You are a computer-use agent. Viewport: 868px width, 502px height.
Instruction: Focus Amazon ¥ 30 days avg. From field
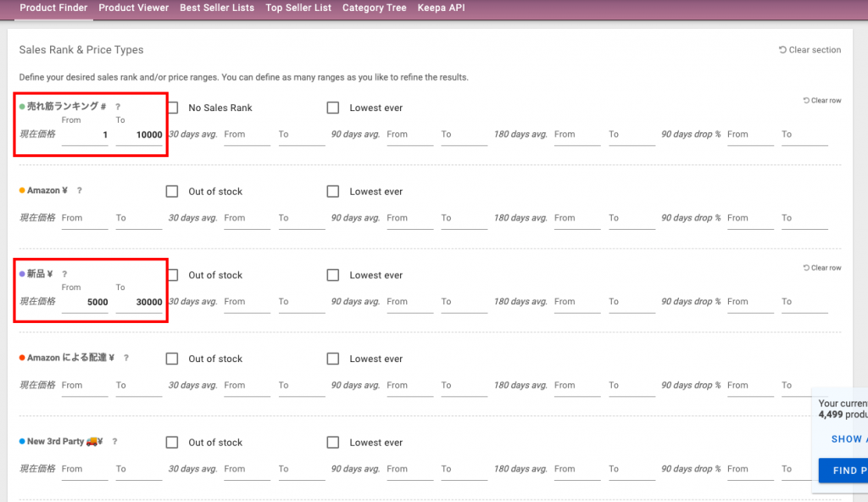(x=247, y=218)
